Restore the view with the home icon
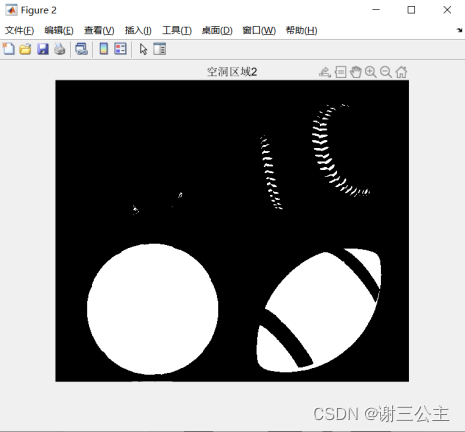The height and width of the screenshot is (432, 465). click(401, 72)
